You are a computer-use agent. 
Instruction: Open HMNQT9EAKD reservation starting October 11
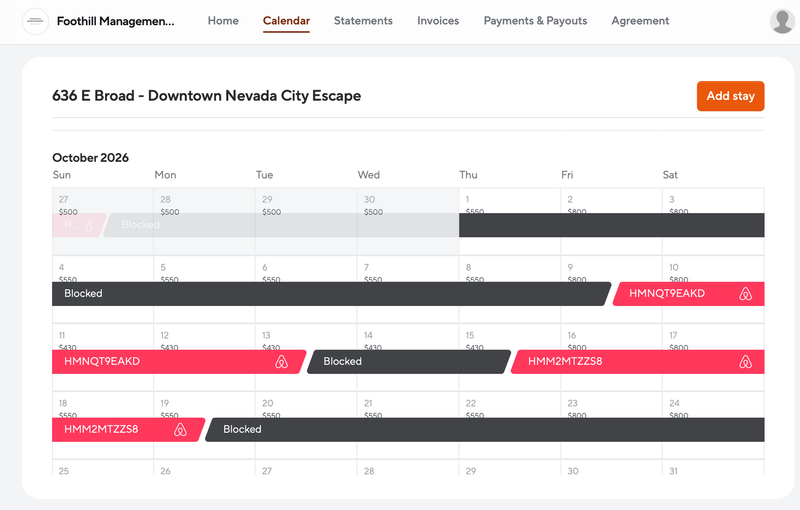point(179,362)
